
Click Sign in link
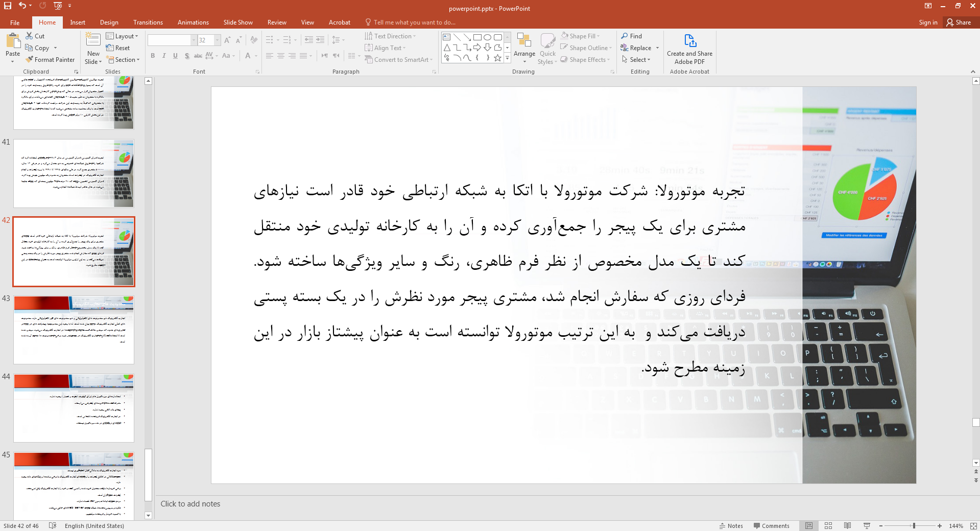pyautogui.click(x=928, y=22)
